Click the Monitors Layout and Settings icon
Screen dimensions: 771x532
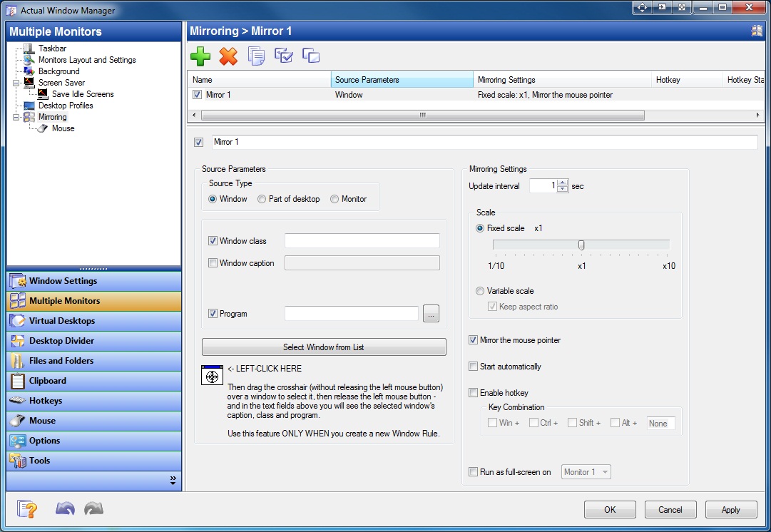click(x=29, y=59)
